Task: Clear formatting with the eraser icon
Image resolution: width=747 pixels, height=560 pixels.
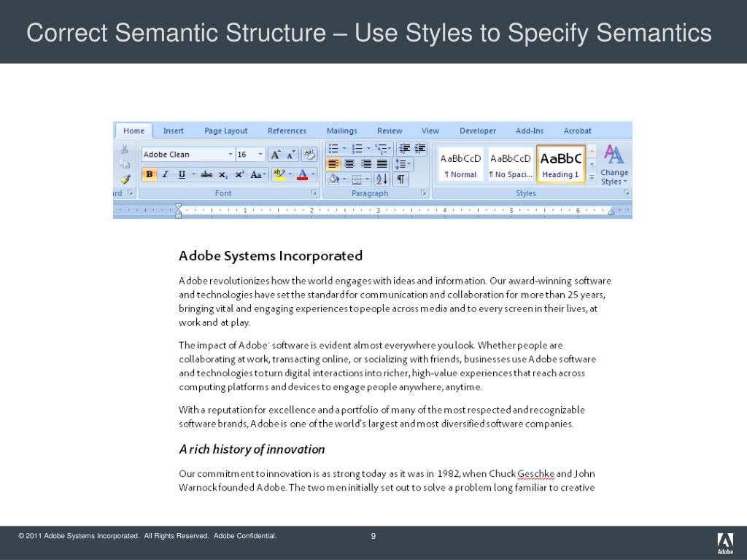Action: 309,155
